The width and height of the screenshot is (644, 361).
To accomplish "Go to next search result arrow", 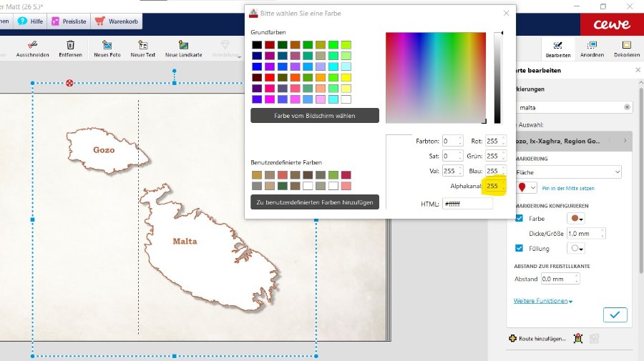I will 625,141.
